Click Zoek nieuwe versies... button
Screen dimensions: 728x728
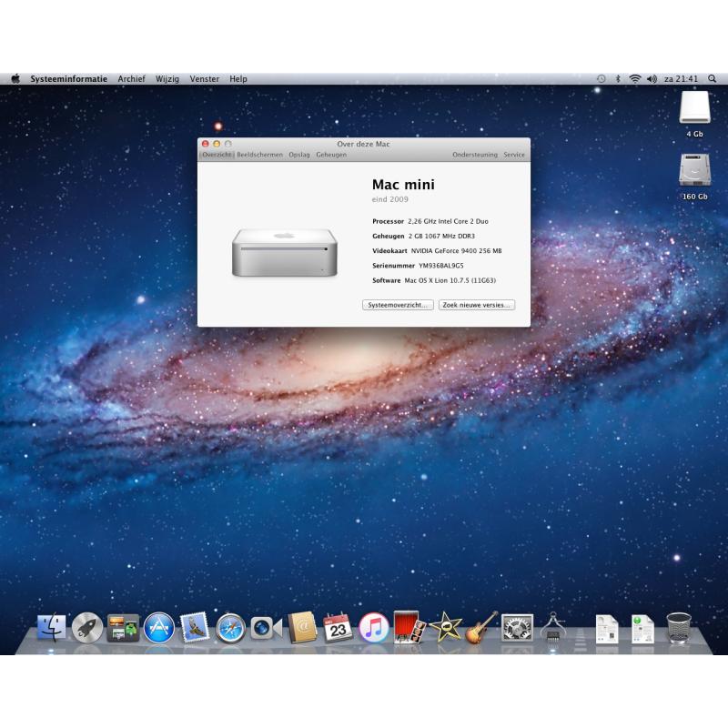pyautogui.click(x=477, y=305)
